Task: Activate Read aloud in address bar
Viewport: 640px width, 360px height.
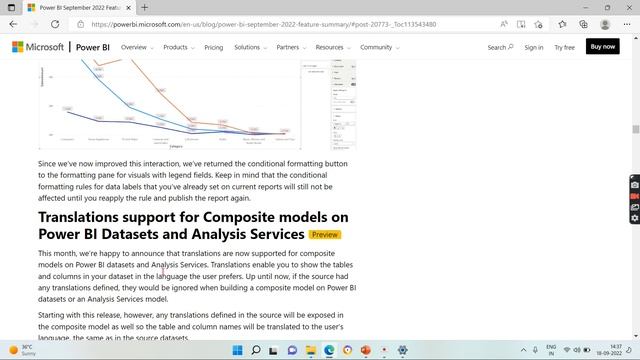Action: pos(504,24)
